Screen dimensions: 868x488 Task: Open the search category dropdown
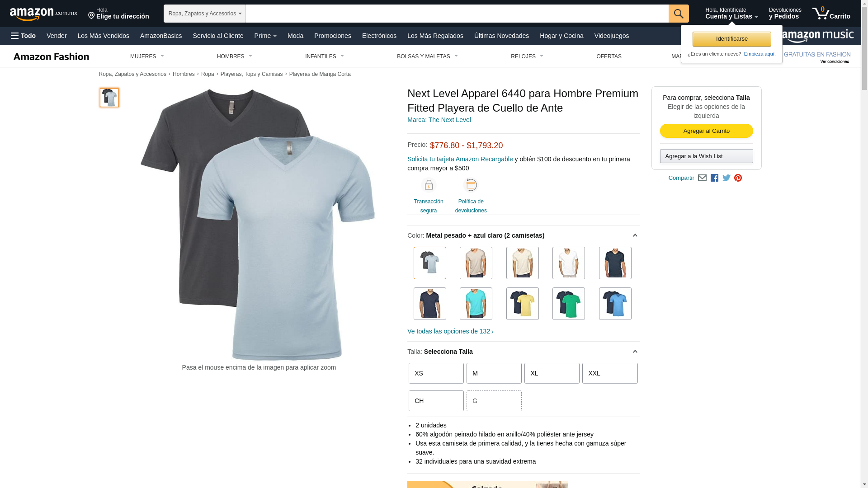[x=205, y=14]
